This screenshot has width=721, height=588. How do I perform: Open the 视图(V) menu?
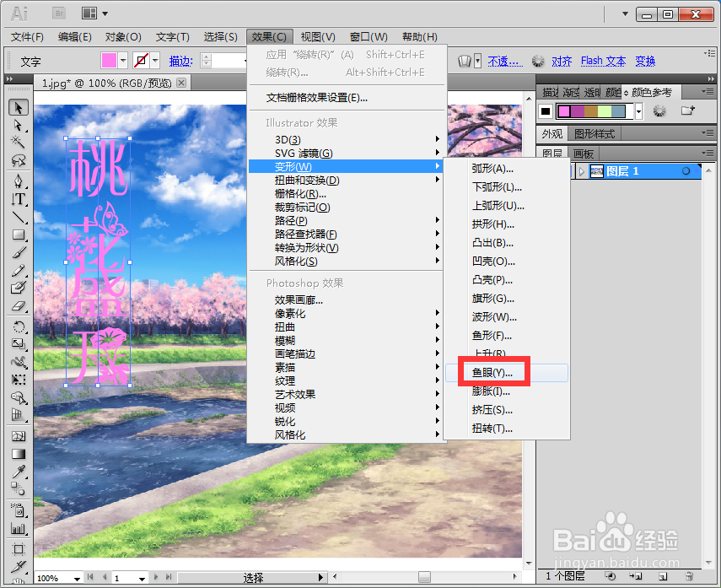[318, 37]
